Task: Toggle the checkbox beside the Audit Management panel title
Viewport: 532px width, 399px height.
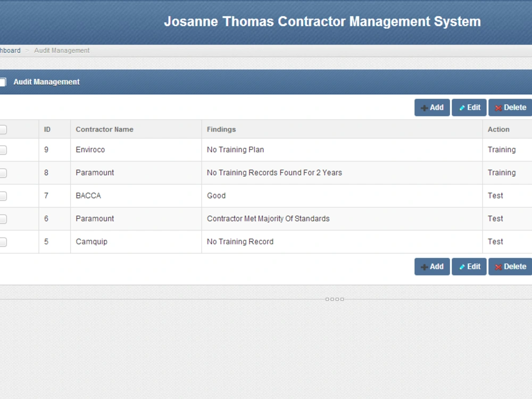Action: tap(3, 82)
